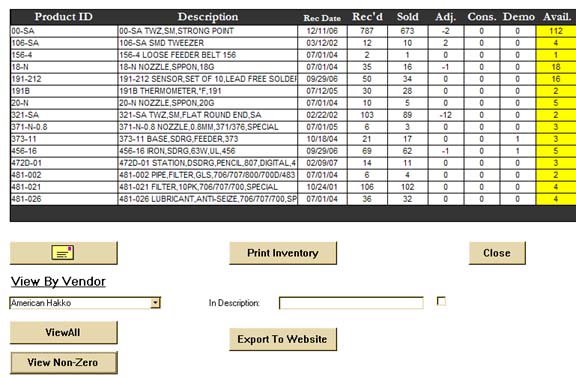Select product ID cell 156-4
This screenshot has height=378, width=576.
(64, 55)
